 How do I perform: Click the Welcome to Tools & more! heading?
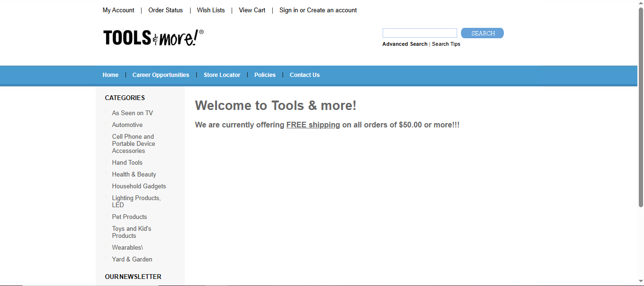point(276,105)
